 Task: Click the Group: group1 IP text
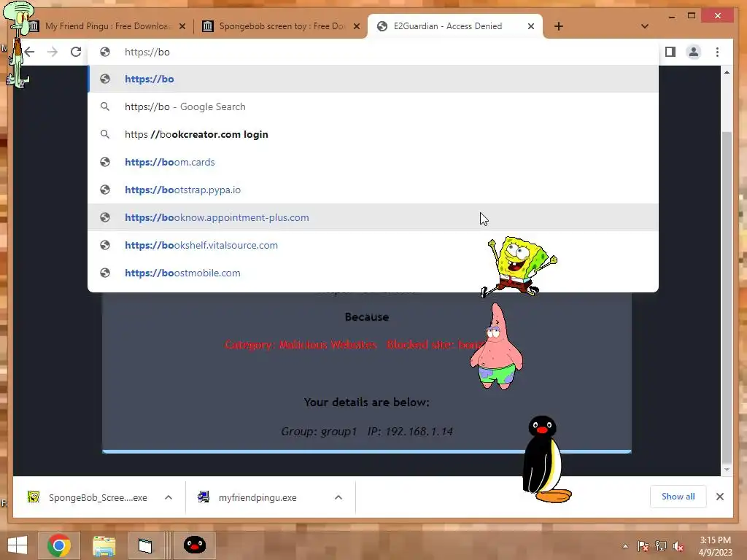366,432
